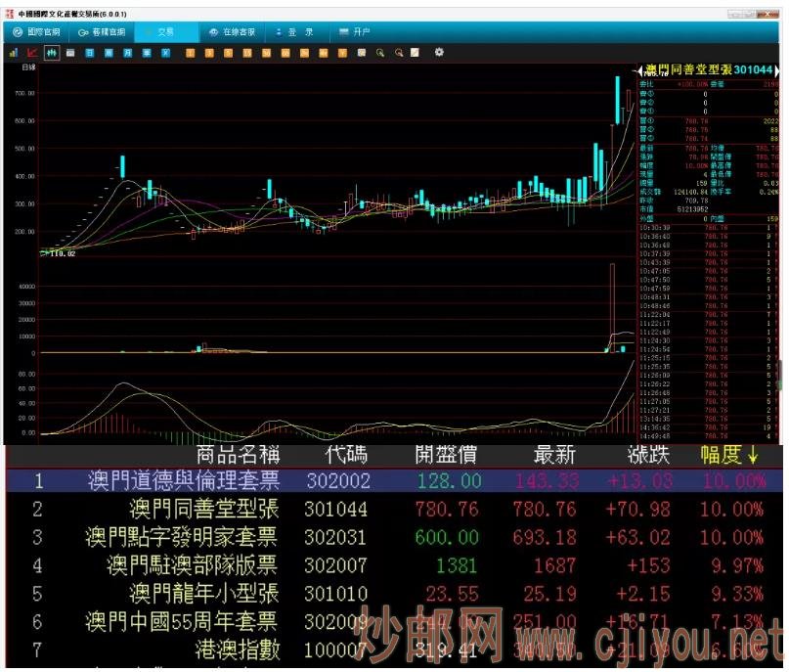
Task: Click the green bar-chart icon in the toolbar
Action: click(x=14, y=53)
